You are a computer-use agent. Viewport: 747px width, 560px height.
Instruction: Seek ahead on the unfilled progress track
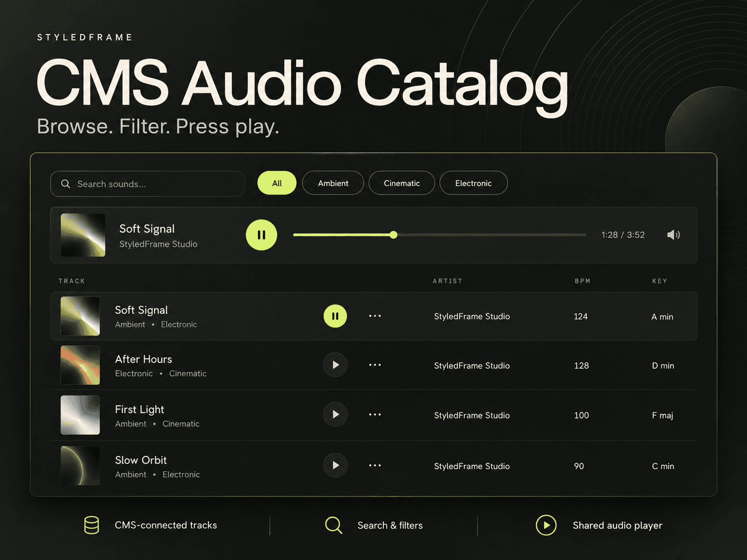point(492,235)
